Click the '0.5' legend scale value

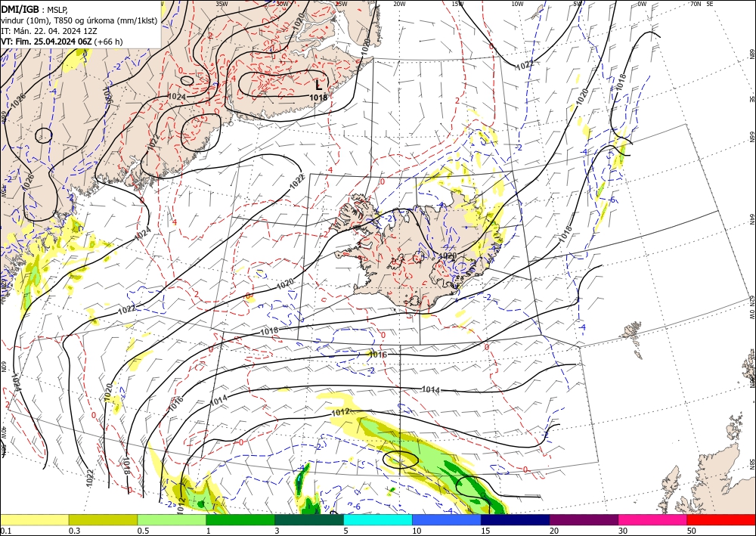coord(143,531)
